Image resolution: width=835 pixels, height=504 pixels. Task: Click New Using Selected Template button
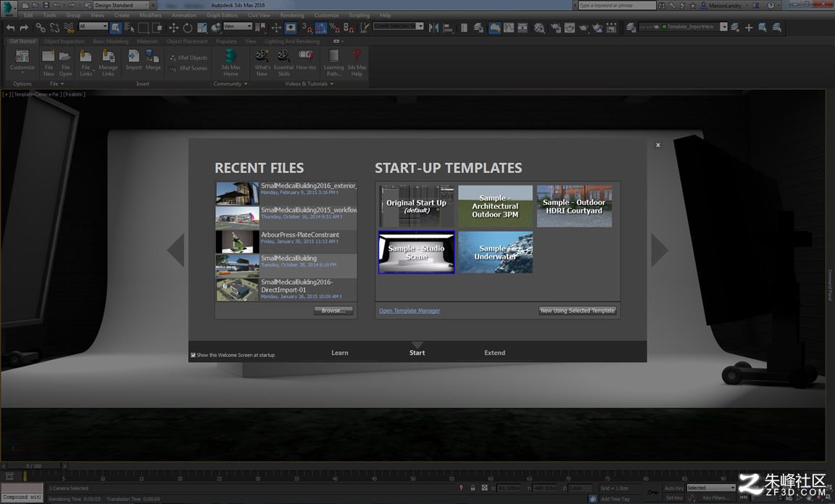[577, 311]
